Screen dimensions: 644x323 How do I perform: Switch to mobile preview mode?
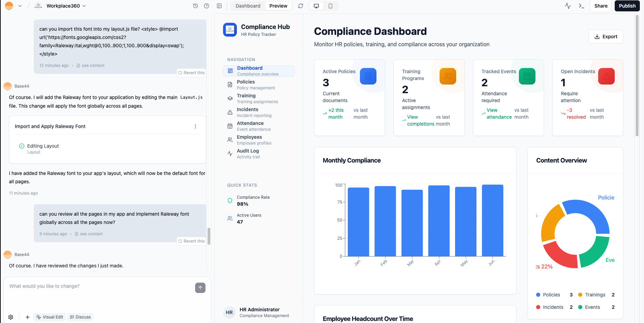(330, 6)
